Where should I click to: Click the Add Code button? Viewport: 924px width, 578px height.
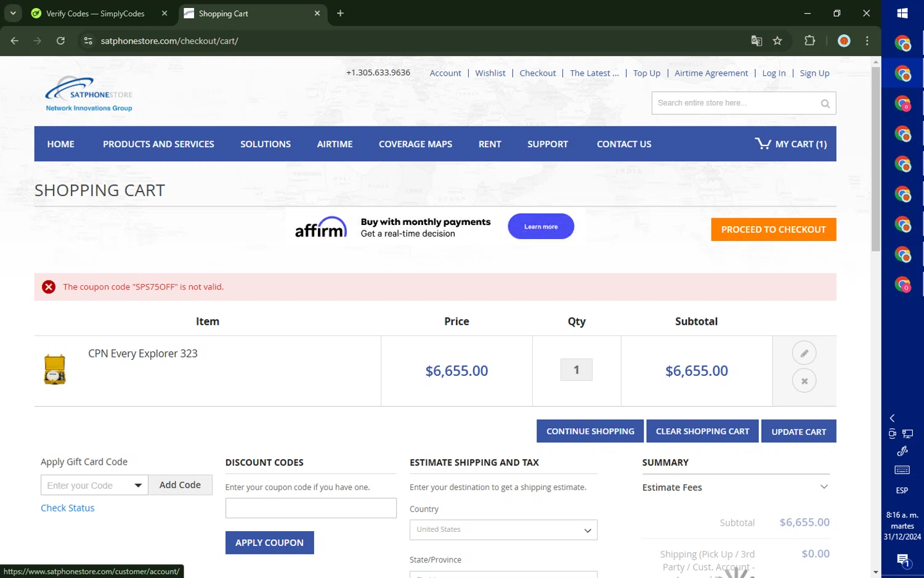pos(180,485)
